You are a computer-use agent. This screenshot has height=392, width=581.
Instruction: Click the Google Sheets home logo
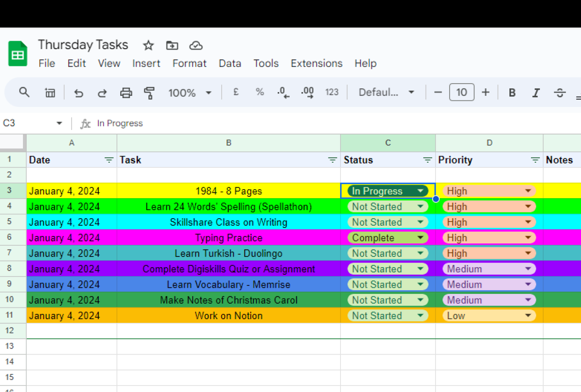[x=18, y=54]
